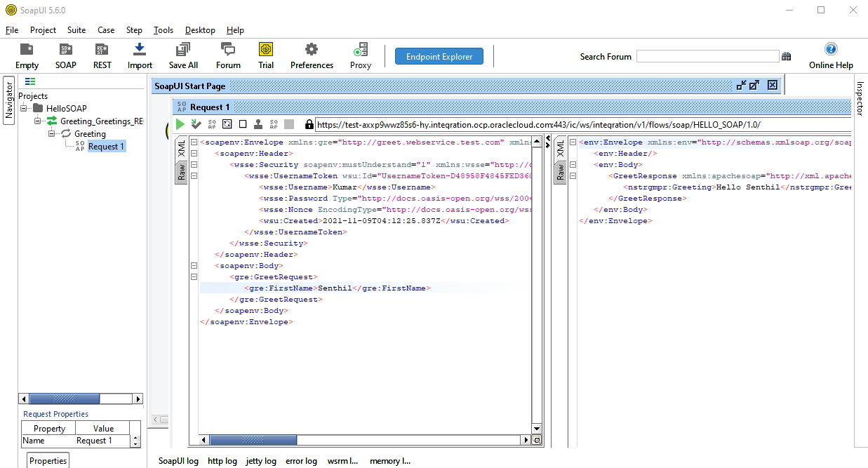Collapse the HelloSOAP project node

[x=24, y=109]
